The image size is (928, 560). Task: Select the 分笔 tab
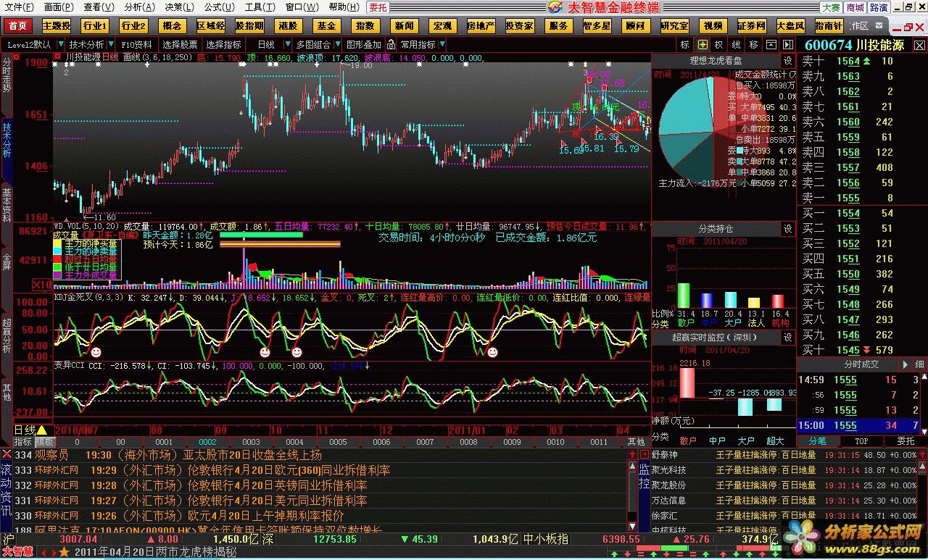coord(818,440)
